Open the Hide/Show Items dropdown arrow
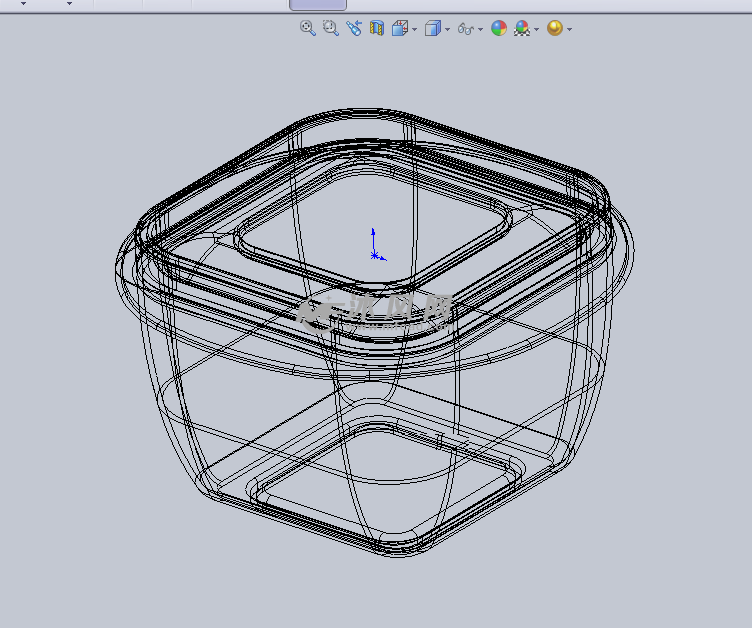This screenshot has width=752, height=628. click(481, 29)
